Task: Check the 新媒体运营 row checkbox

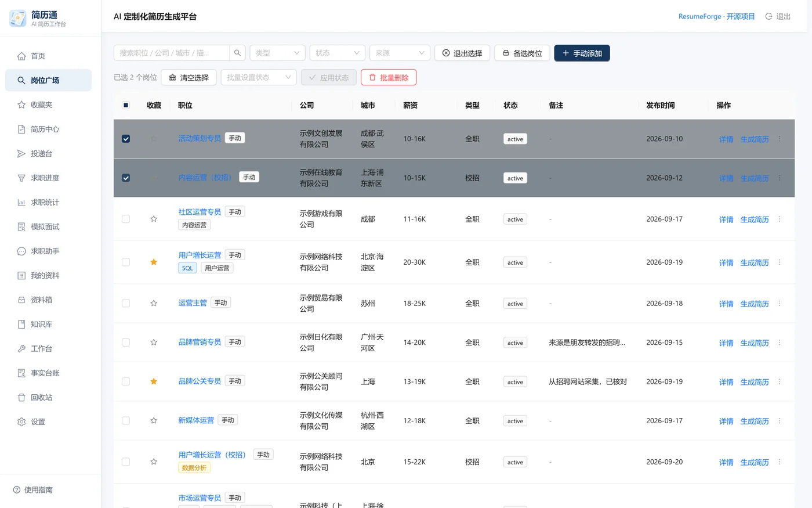Action: [x=126, y=420]
